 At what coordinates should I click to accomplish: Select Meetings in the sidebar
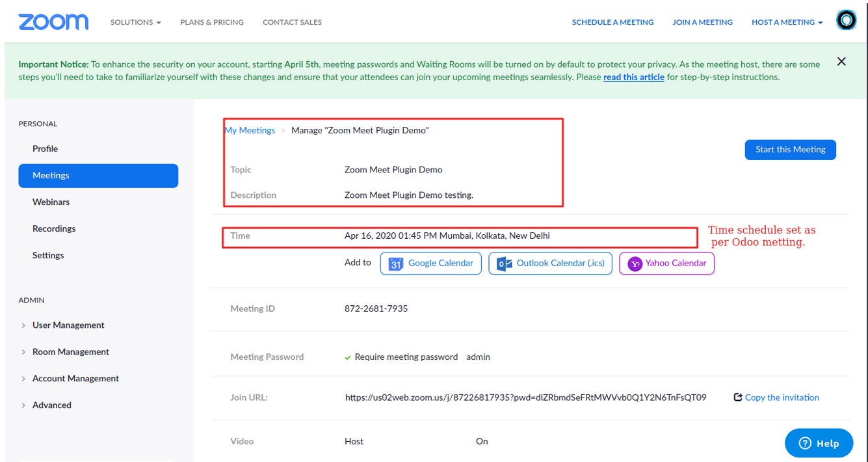(98, 176)
